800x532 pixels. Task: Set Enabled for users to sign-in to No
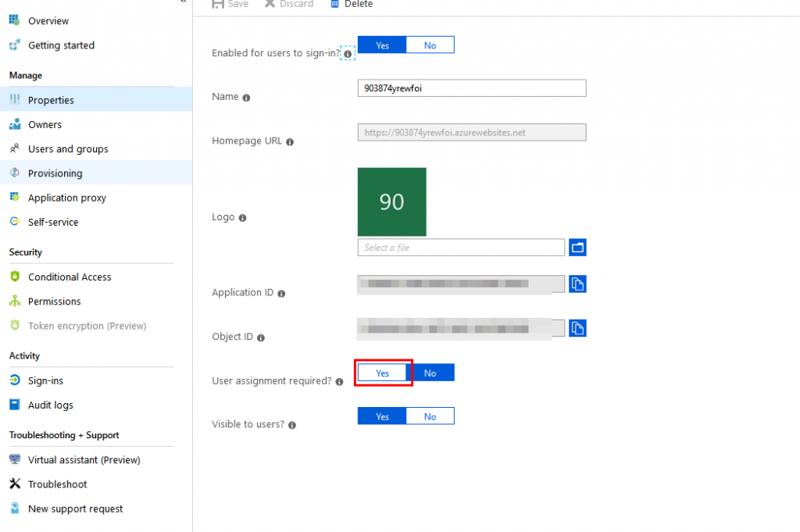pos(430,45)
